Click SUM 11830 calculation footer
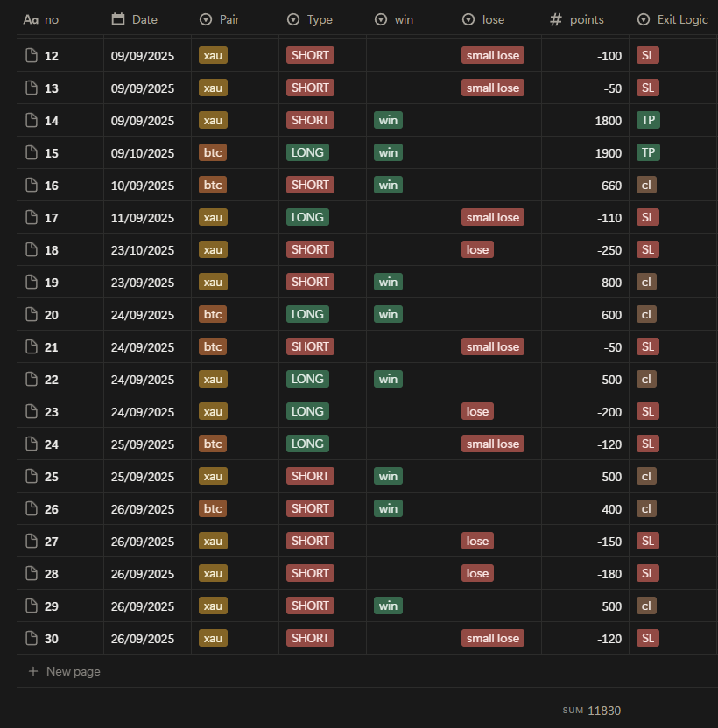The width and height of the screenshot is (718, 728). (592, 710)
